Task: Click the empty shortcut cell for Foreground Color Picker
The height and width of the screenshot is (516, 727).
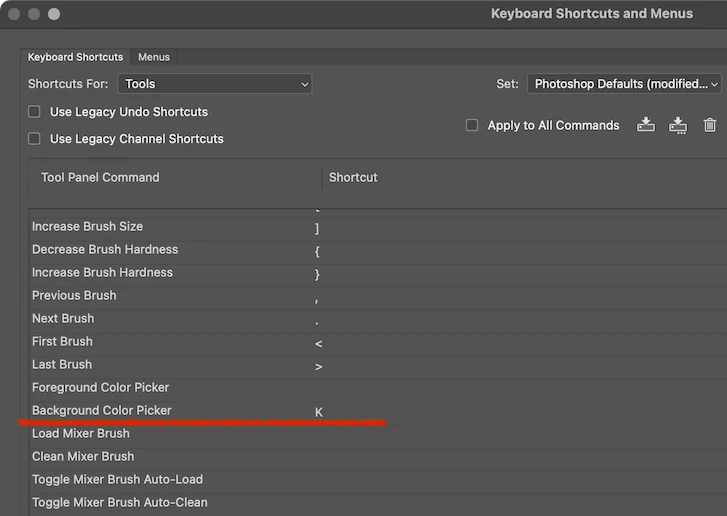Action: click(x=519, y=390)
